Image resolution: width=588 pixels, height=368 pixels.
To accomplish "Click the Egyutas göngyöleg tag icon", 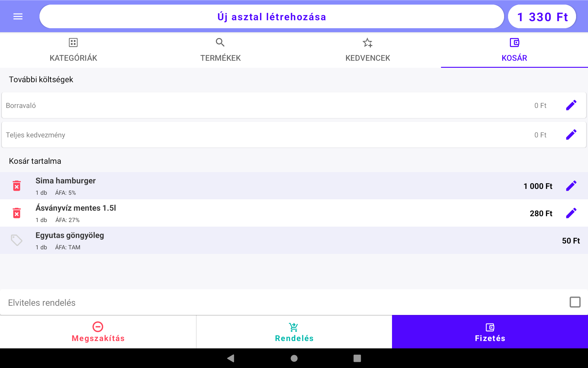I will click(x=17, y=240).
